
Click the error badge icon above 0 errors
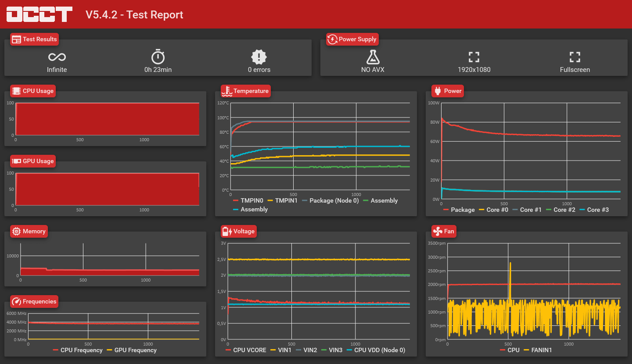(259, 57)
